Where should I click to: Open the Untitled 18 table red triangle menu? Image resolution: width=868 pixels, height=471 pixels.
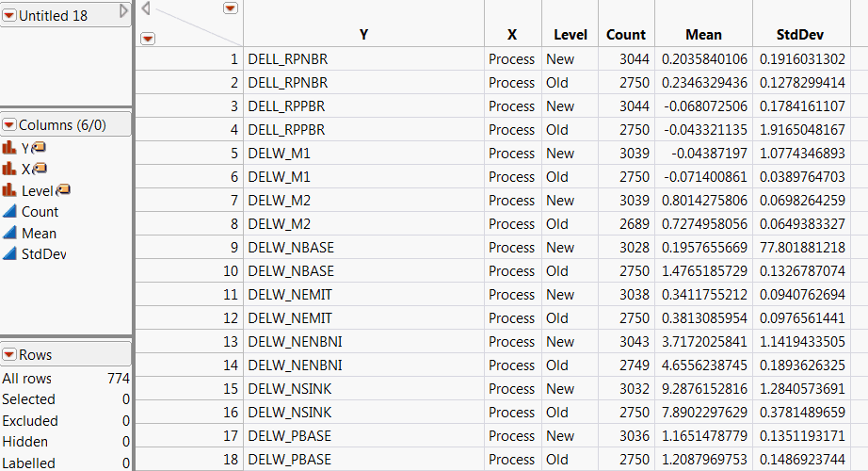pos(9,15)
